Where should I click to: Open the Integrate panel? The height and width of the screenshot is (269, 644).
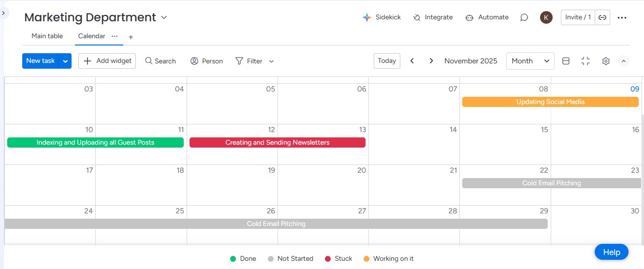(433, 17)
